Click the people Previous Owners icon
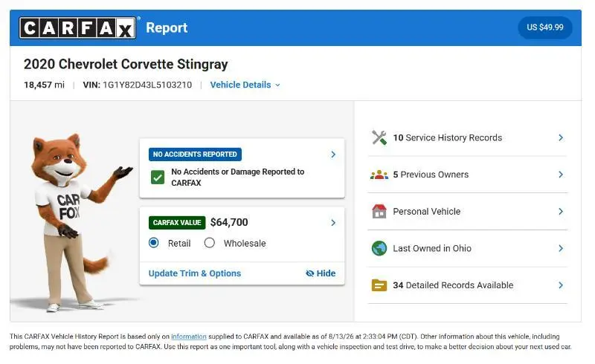The image size is (595, 364). point(379,175)
